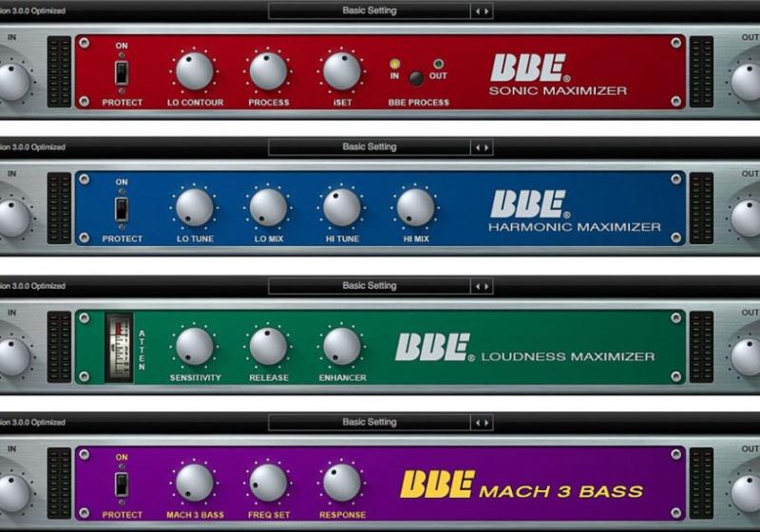This screenshot has height=532, width=760.
Task: Click the Harmonic Maximizer input LED meter
Action: point(59,208)
